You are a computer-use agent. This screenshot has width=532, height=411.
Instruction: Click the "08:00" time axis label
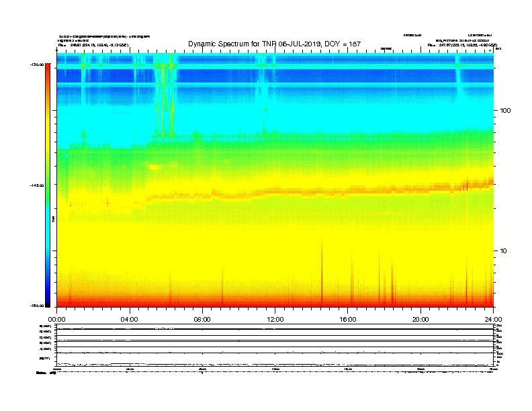point(202,320)
